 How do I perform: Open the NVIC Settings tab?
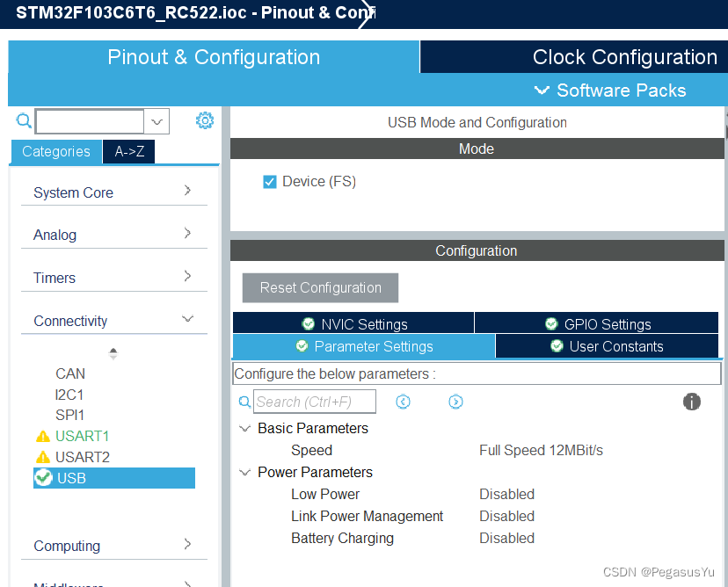(x=353, y=323)
